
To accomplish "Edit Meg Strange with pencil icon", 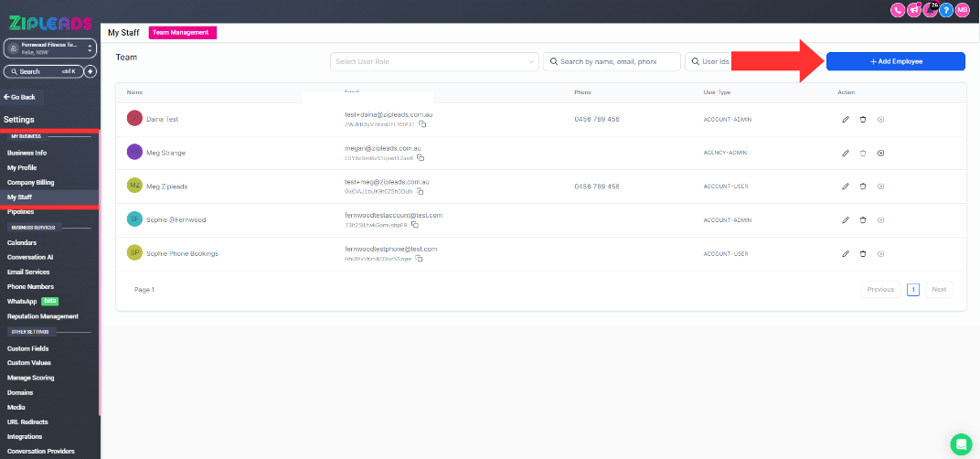I will tap(846, 154).
